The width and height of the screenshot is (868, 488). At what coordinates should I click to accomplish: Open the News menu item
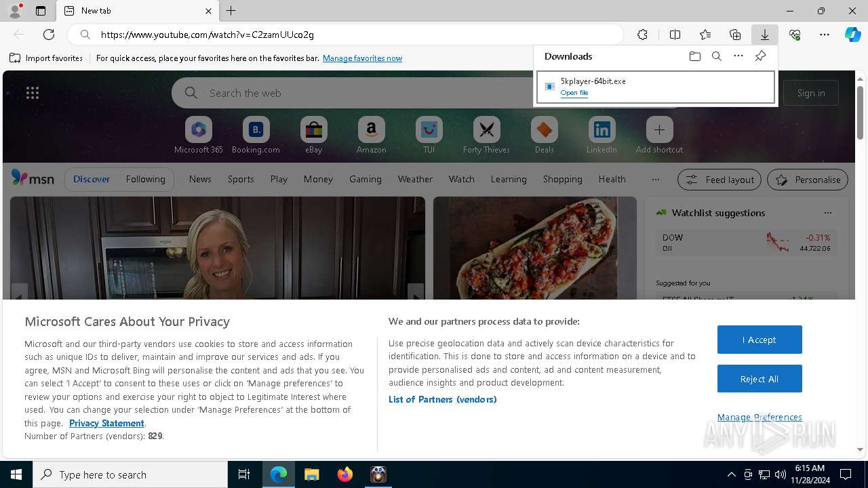pyautogui.click(x=200, y=179)
